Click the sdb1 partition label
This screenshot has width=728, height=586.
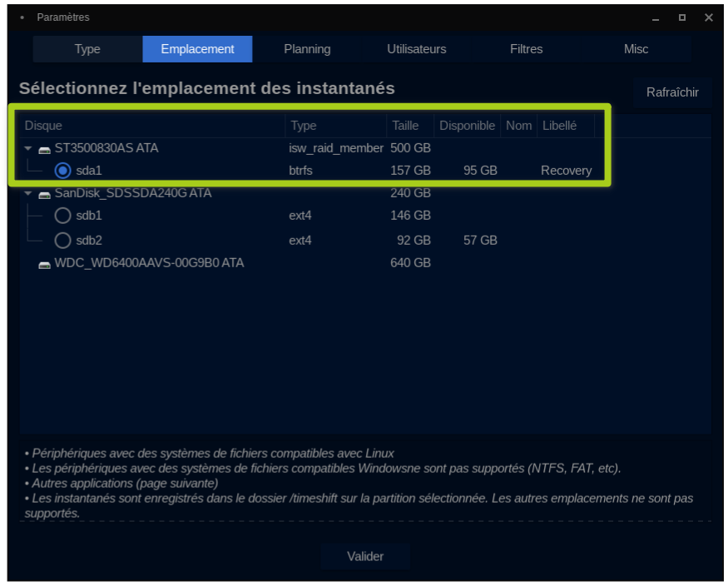click(x=89, y=216)
